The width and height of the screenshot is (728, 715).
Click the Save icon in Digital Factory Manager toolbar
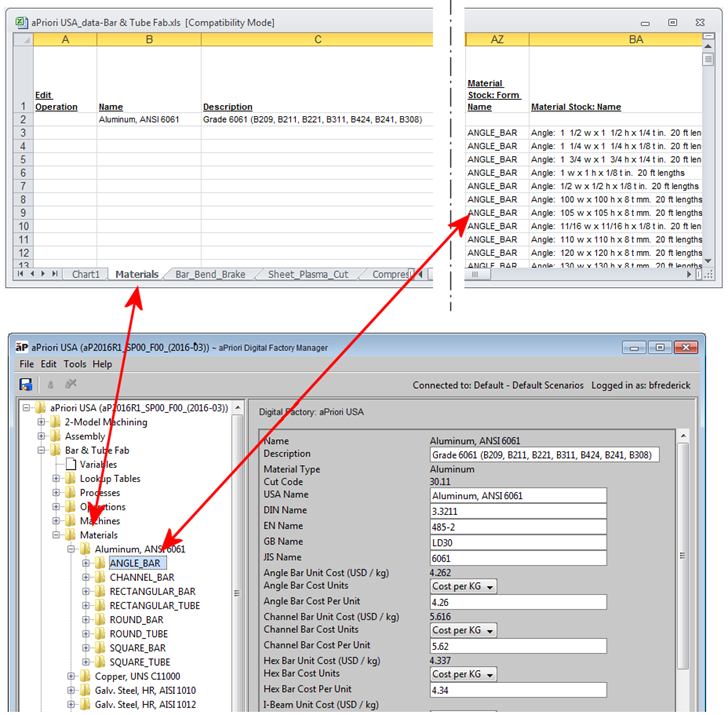click(x=26, y=384)
